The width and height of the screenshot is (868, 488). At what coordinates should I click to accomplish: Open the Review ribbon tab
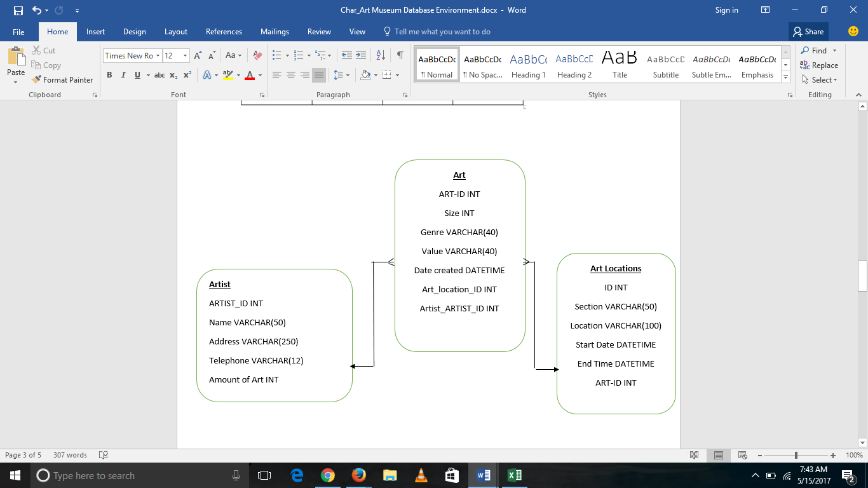(319, 31)
